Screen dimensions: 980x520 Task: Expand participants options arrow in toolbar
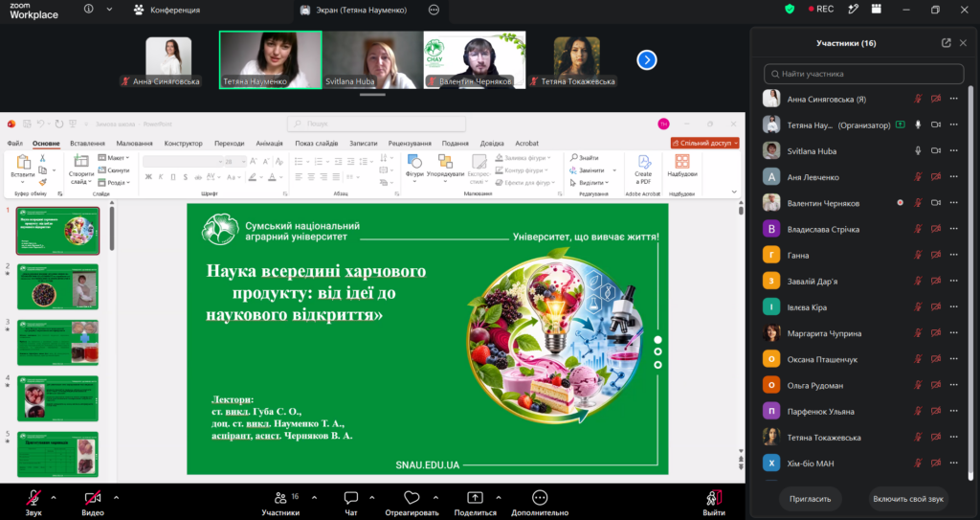point(314,498)
